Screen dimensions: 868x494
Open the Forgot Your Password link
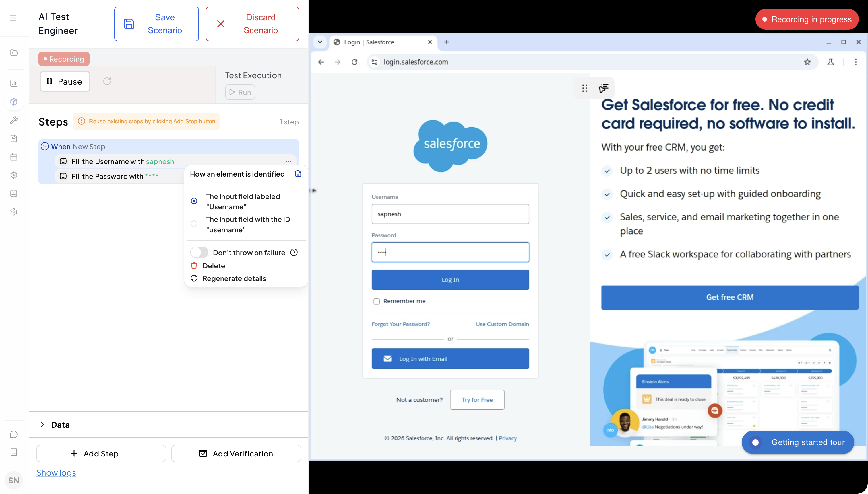[x=400, y=324]
